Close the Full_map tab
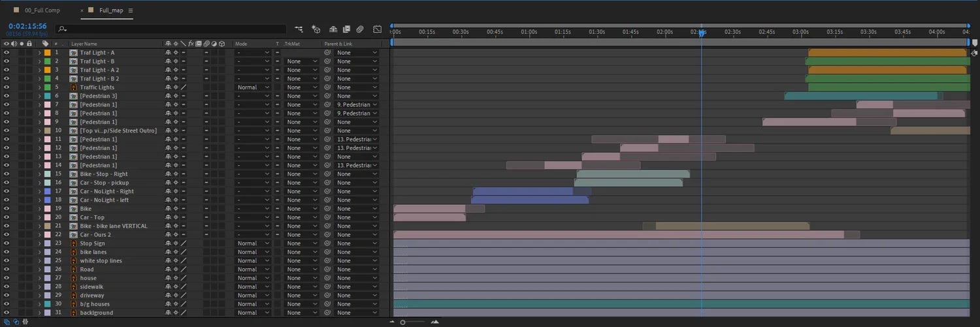 coord(82,10)
